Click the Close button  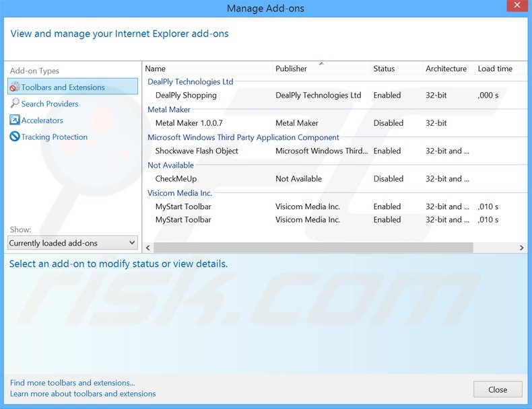pos(498,389)
